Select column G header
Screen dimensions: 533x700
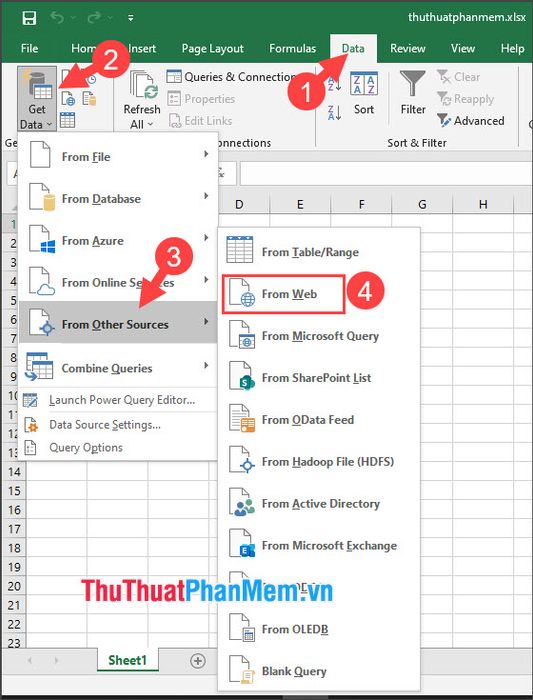[x=422, y=204]
